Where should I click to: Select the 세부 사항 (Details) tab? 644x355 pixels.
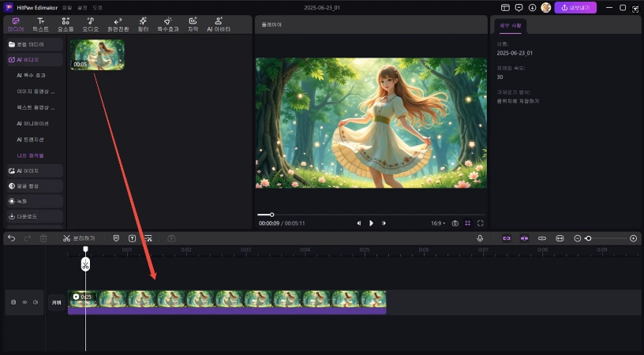510,25
